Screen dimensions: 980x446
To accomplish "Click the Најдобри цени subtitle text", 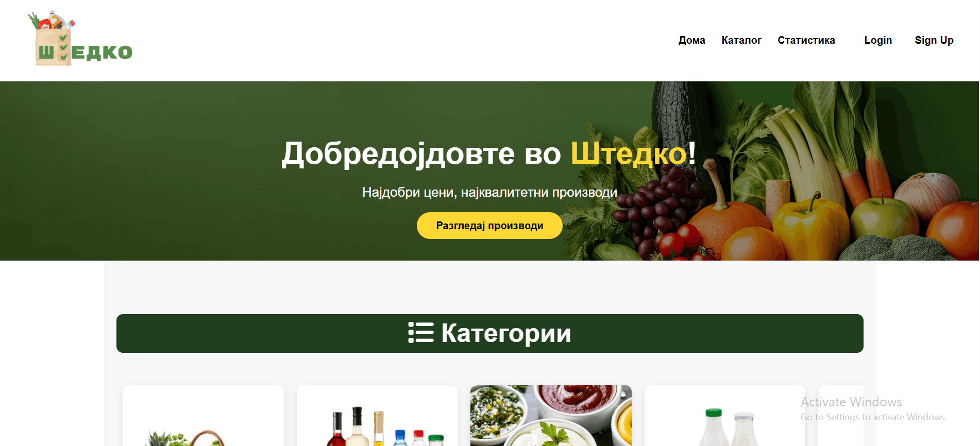I will (x=489, y=192).
